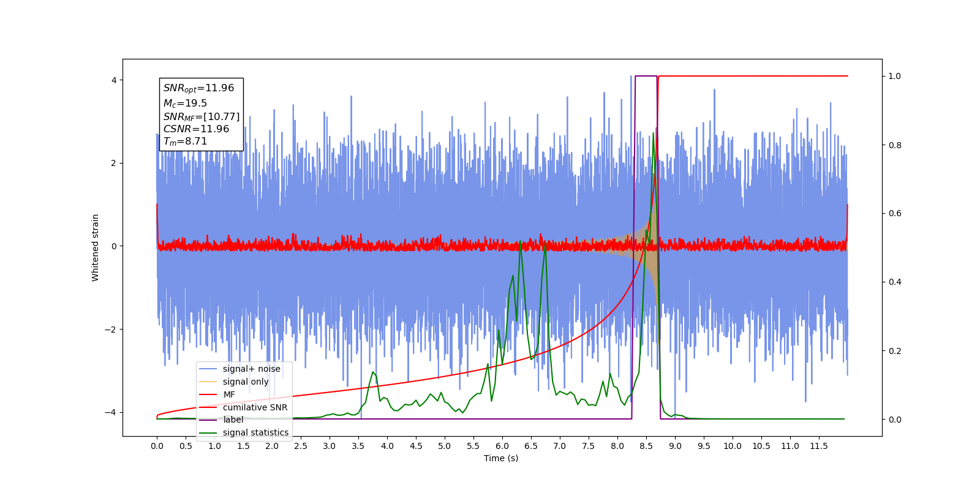Image resolution: width=980 pixels, height=490 pixels.
Task: Click the right y-axis tick label 0.0
Action: pyautogui.click(x=895, y=420)
